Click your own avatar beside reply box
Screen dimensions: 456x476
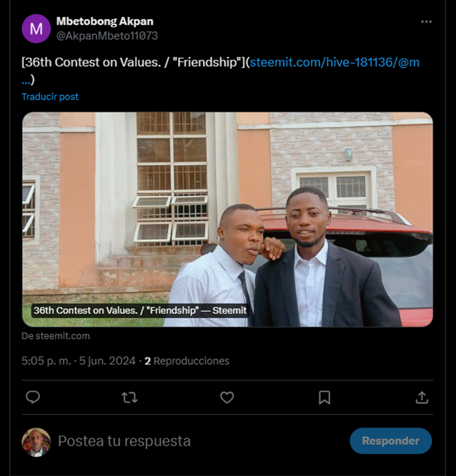coord(36,442)
